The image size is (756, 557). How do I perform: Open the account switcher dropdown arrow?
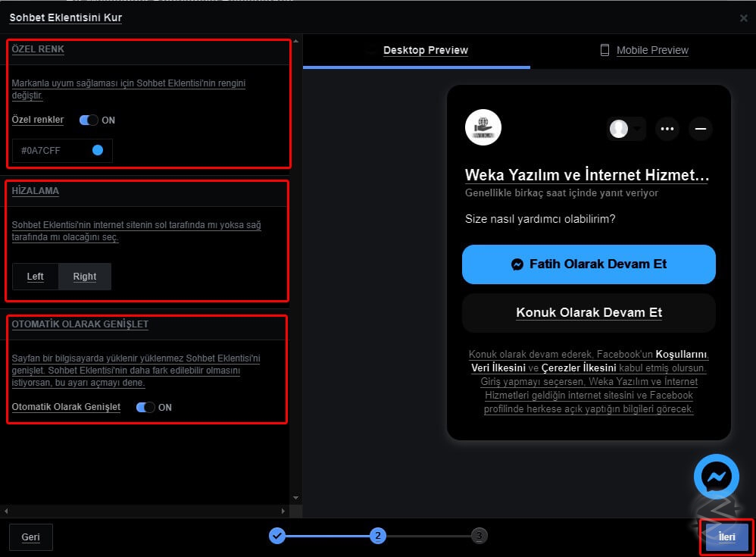tap(636, 130)
